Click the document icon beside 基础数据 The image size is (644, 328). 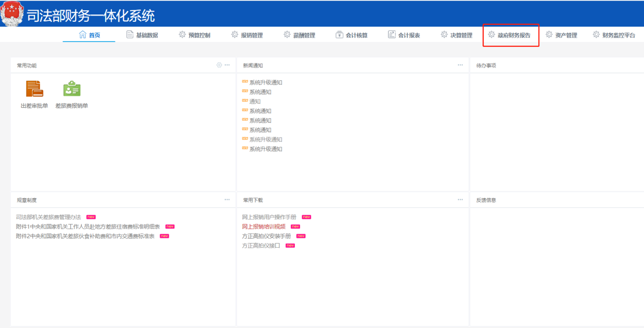pos(130,35)
